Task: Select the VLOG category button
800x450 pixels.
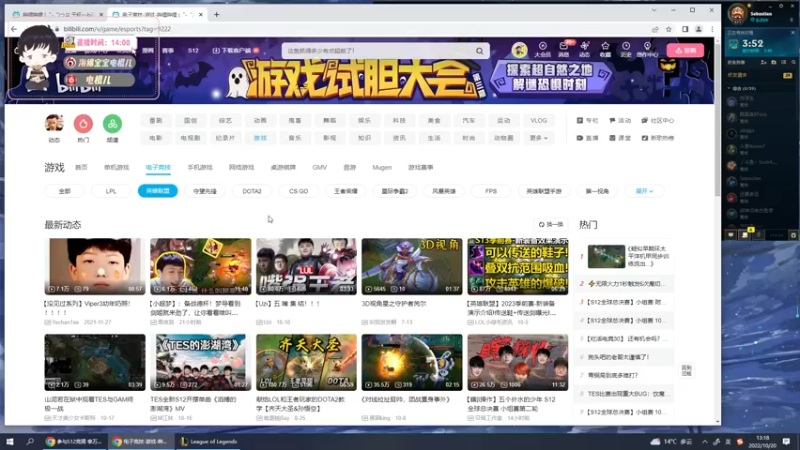Action: click(538, 121)
